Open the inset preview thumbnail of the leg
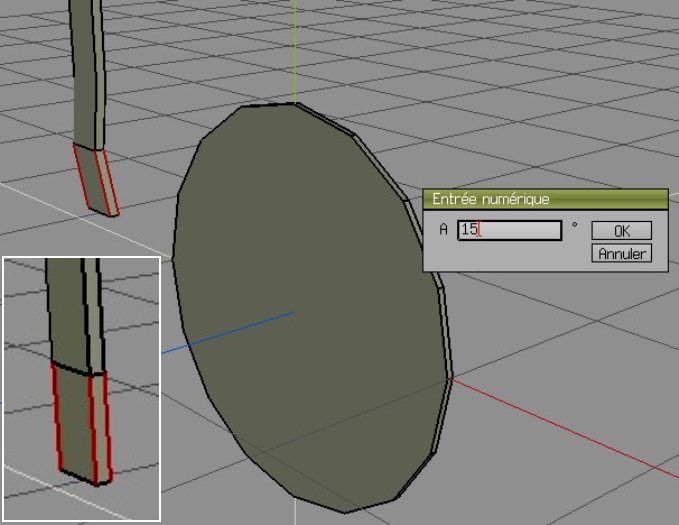This screenshot has width=679, height=525. (x=81, y=389)
